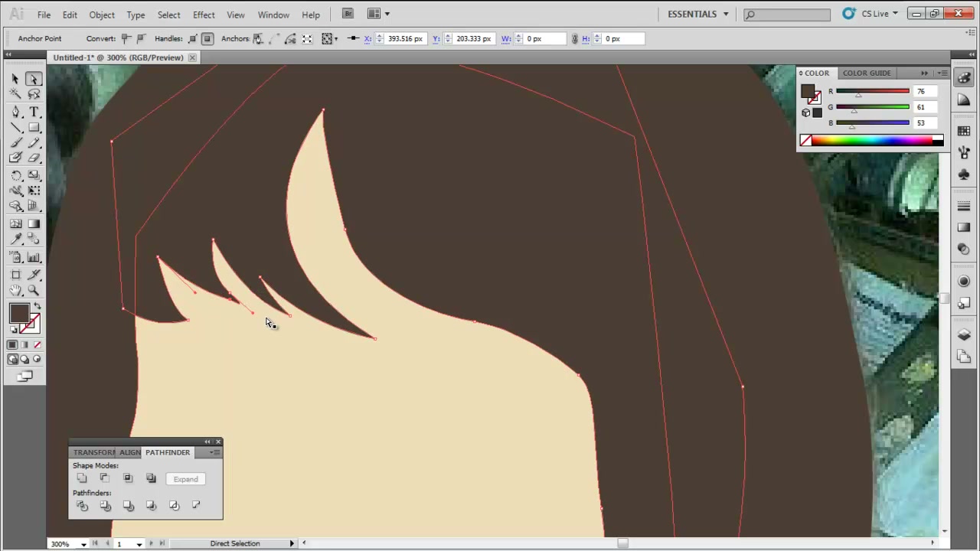980x551 pixels.
Task: Select the Blob Brush tool
Action: [x=15, y=158]
